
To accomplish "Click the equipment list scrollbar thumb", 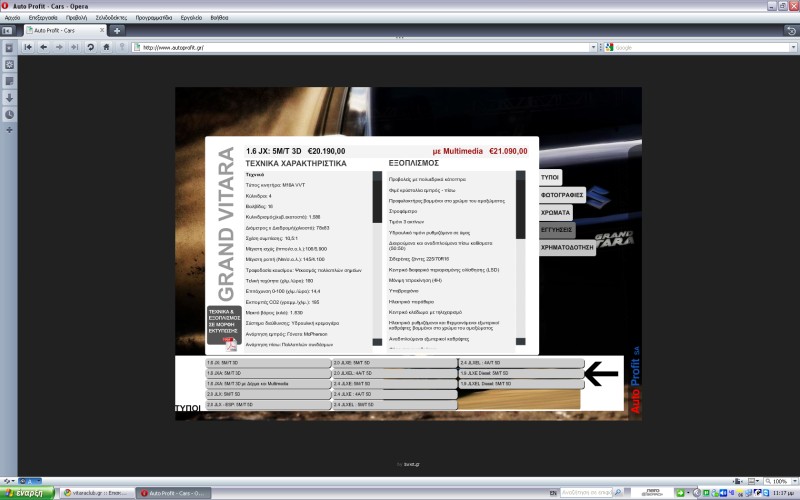I will pyautogui.click(x=520, y=209).
